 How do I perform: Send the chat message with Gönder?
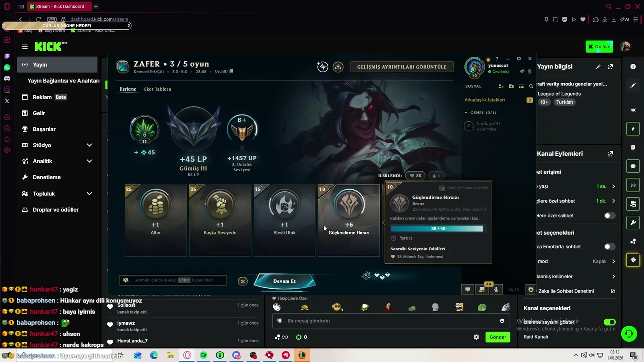[498, 337]
